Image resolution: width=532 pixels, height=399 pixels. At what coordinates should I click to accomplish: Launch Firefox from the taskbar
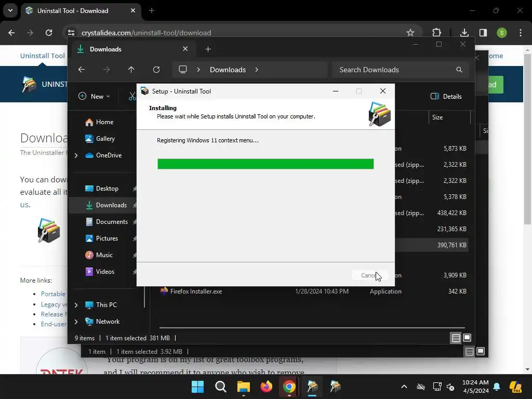pyautogui.click(x=267, y=387)
